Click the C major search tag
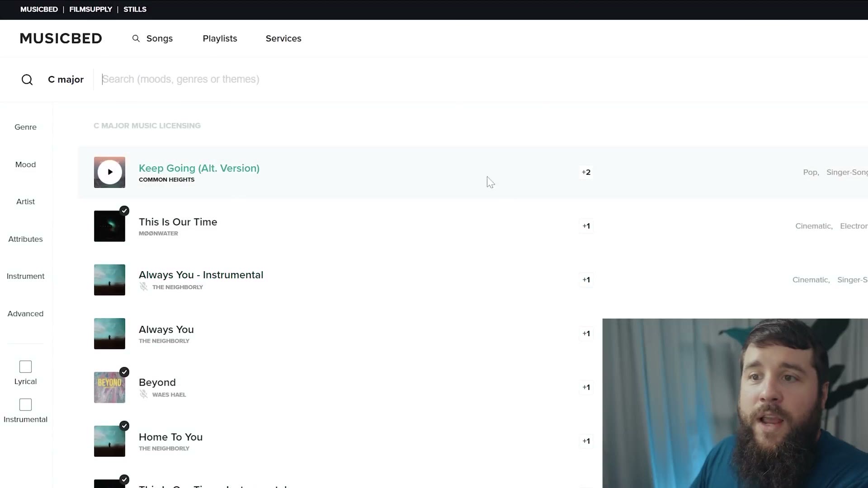The image size is (868, 488). [66, 80]
